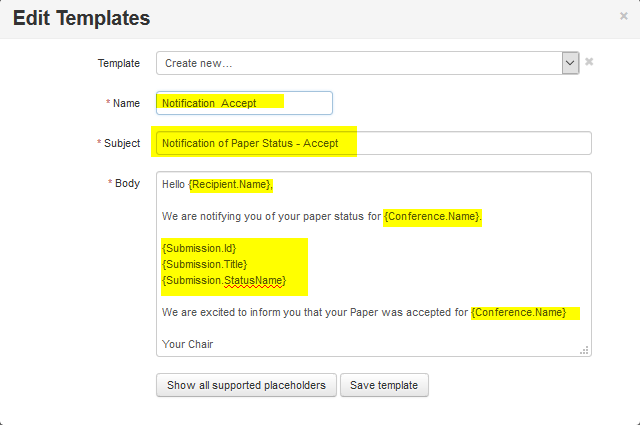The image size is (640, 425).
Task: Place cursor on {Submission.Id} line
Action: [x=199, y=248]
